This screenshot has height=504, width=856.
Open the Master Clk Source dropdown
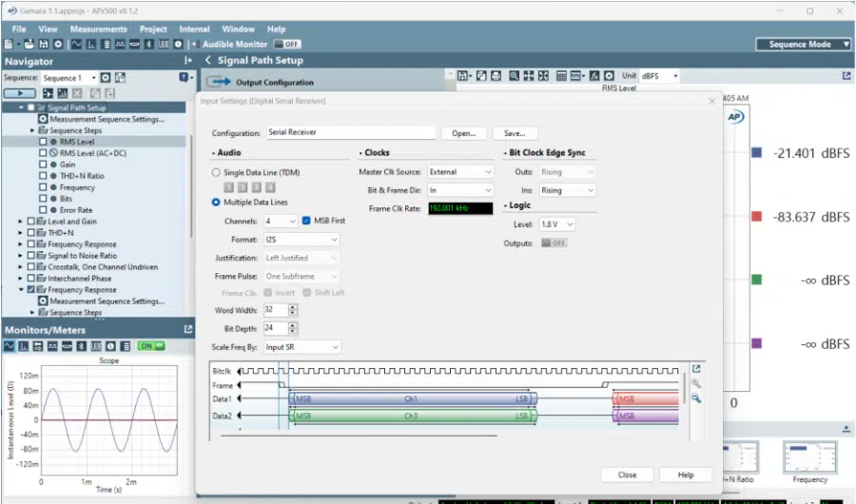click(460, 172)
